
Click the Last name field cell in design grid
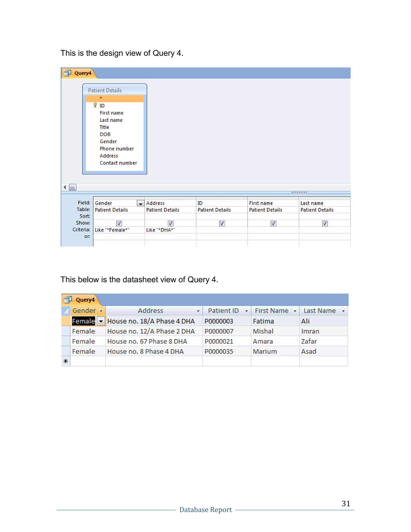(x=325, y=203)
